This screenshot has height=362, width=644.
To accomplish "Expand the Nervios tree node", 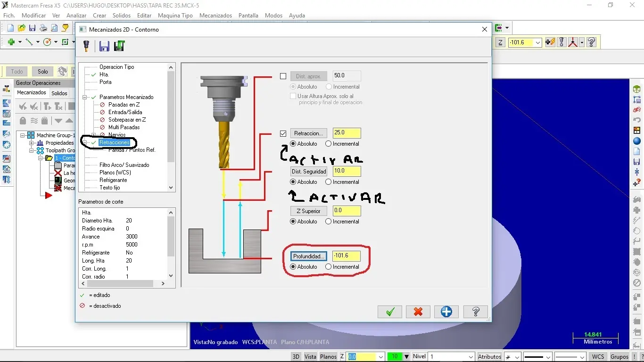I will [94, 135].
